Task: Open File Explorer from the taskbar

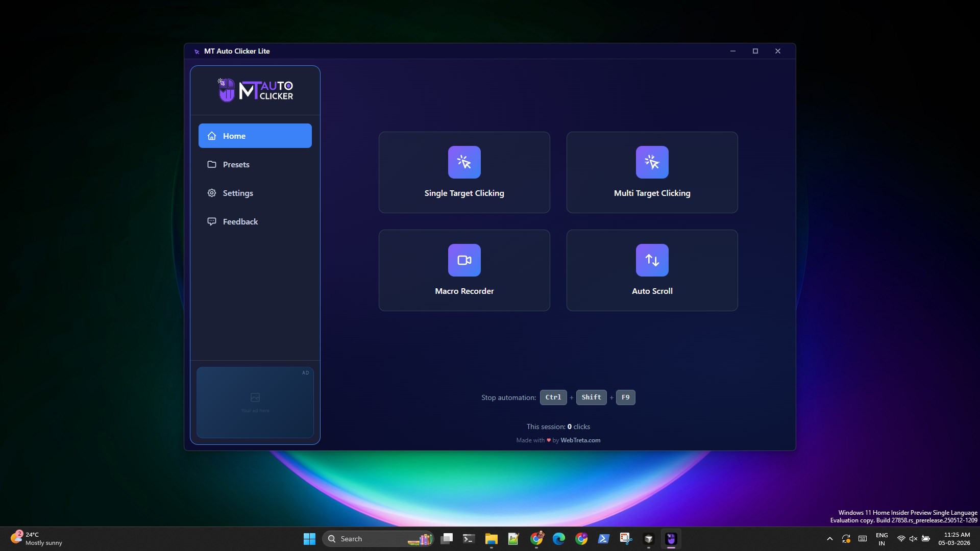Action: [491, 539]
